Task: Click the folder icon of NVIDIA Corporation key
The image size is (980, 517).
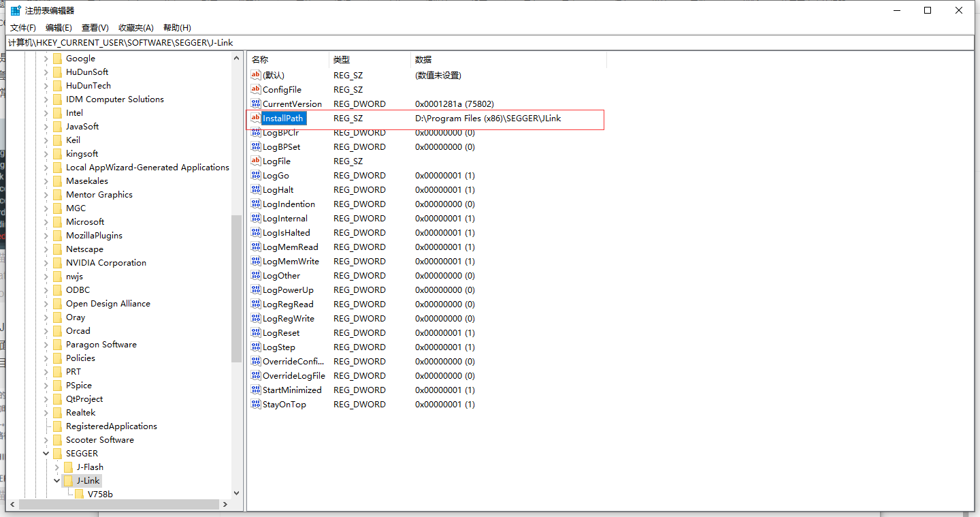Action: point(57,262)
